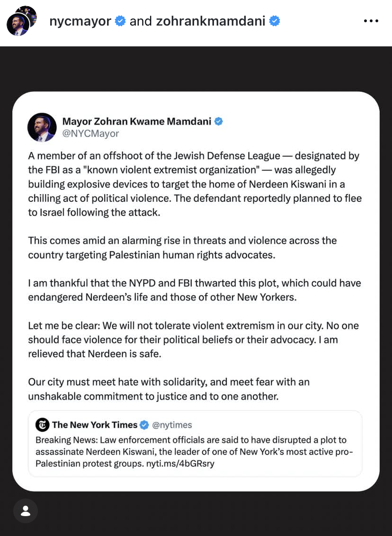Tap the stacked profile avatars in the post header
Viewport: 392px width, 536px height.
pos(21,21)
